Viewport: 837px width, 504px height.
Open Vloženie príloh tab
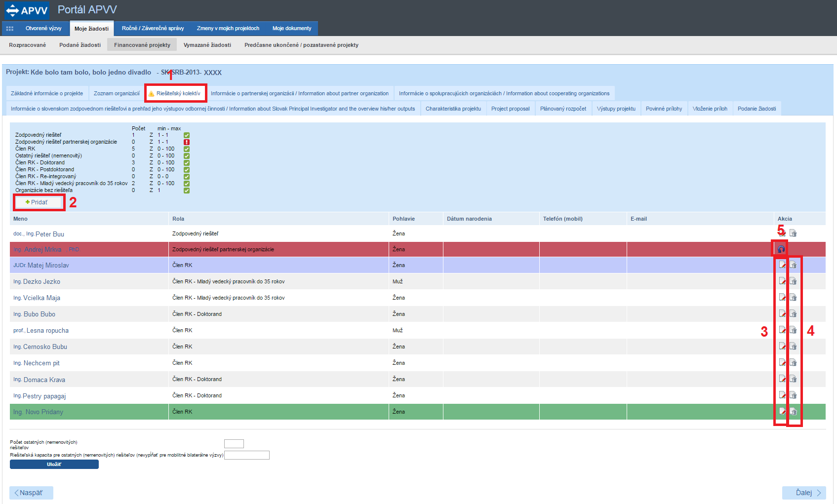(710, 109)
